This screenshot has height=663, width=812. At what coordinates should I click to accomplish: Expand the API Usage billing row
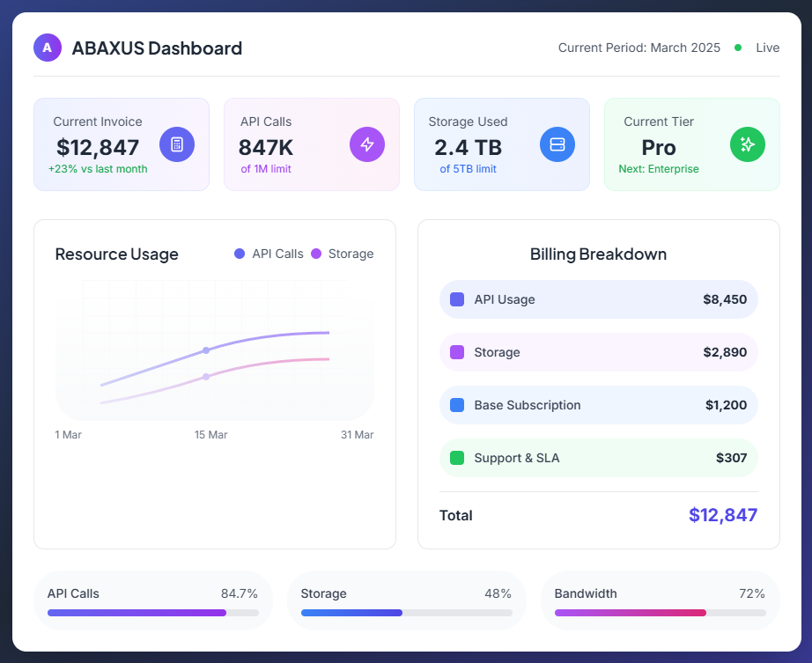598,299
